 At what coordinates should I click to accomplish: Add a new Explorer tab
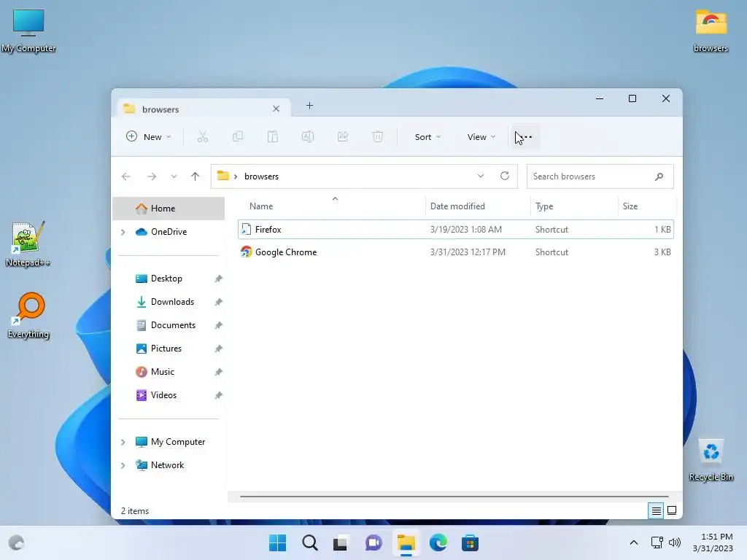coord(309,106)
